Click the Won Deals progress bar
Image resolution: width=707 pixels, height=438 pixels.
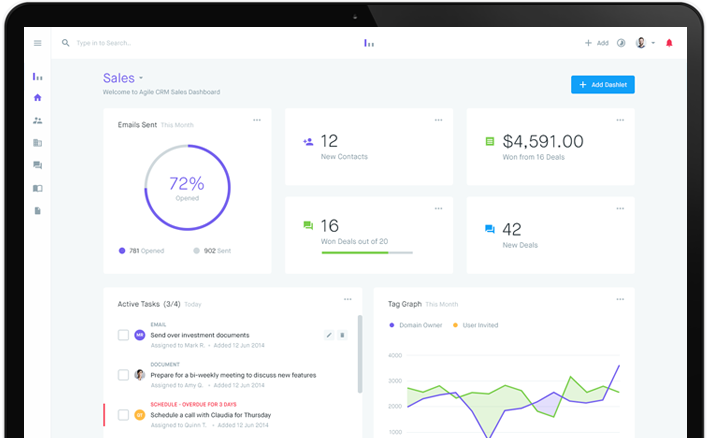pyautogui.click(x=366, y=252)
